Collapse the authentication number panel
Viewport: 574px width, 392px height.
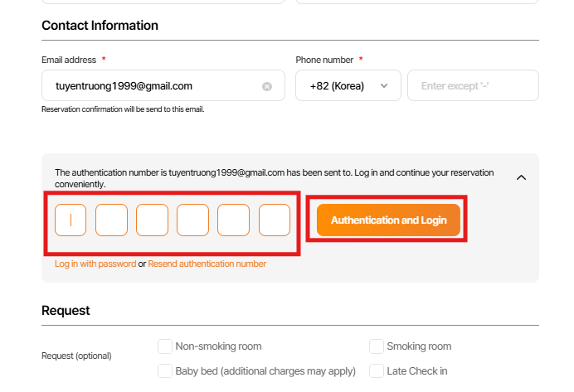[x=521, y=177]
